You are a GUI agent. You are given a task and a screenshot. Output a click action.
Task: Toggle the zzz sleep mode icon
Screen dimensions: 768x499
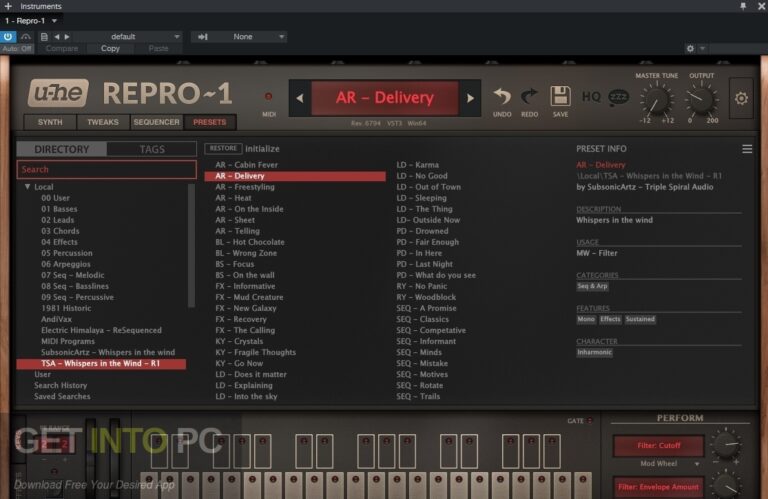(618, 97)
